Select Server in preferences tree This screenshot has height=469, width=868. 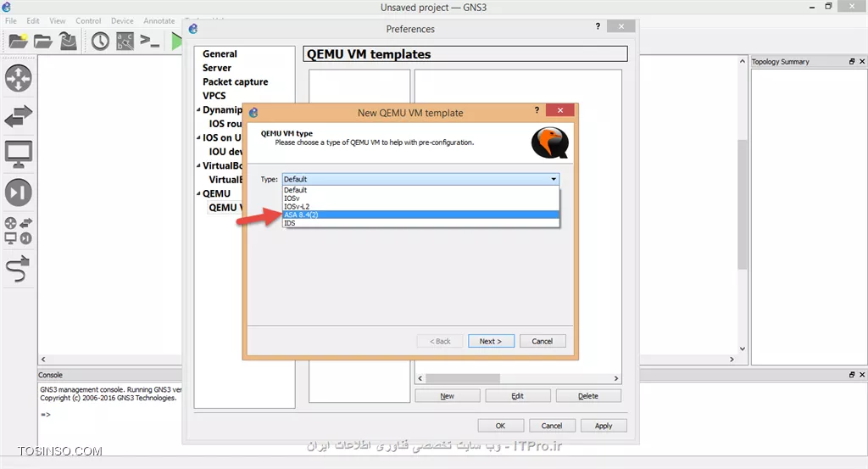coord(217,68)
